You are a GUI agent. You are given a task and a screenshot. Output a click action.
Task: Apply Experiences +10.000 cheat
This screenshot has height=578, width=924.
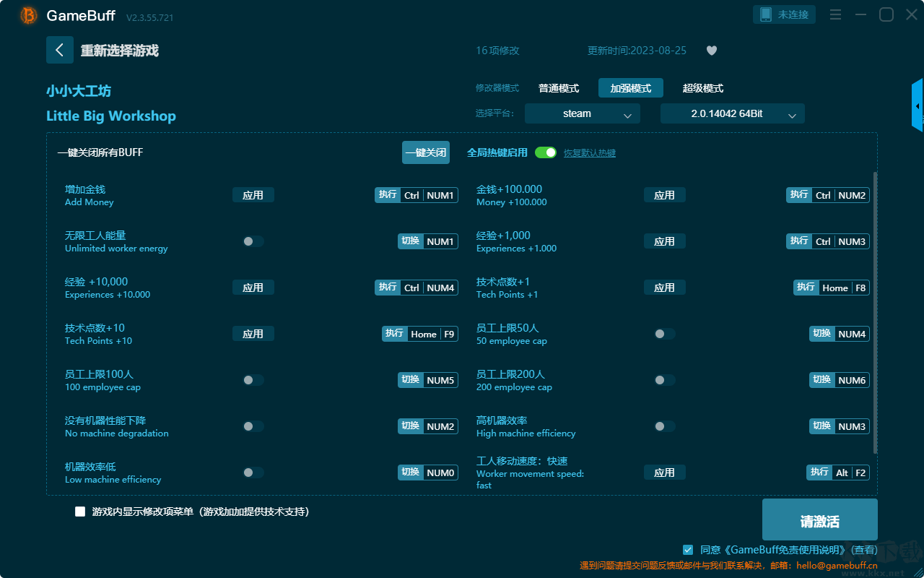[x=253, y=288]
